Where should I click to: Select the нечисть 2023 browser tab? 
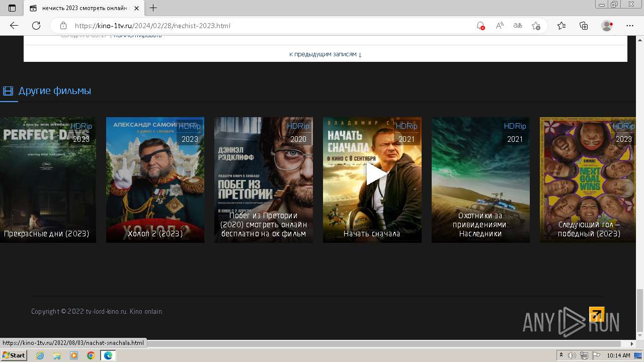click(84, 8)
